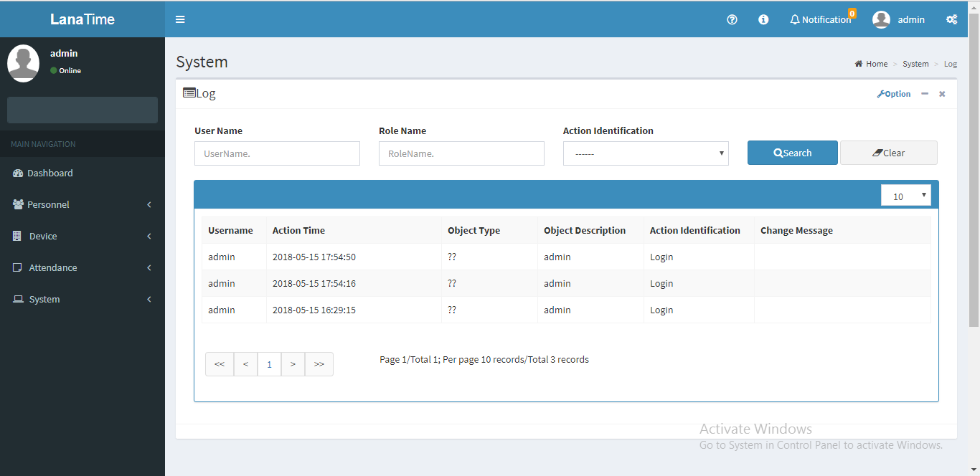The image size is (980, 476).
Task: Expand the Personnel sidebar section
Action: click(x=82, y=204)
